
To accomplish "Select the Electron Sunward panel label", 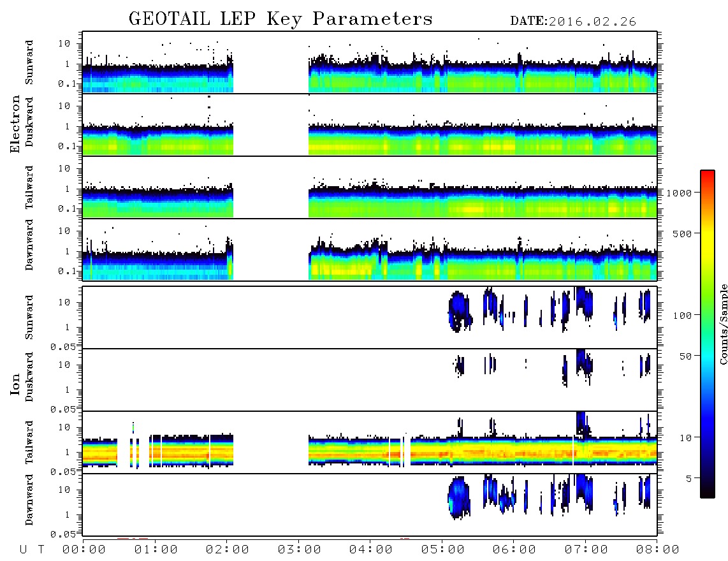I will [29, 62].
